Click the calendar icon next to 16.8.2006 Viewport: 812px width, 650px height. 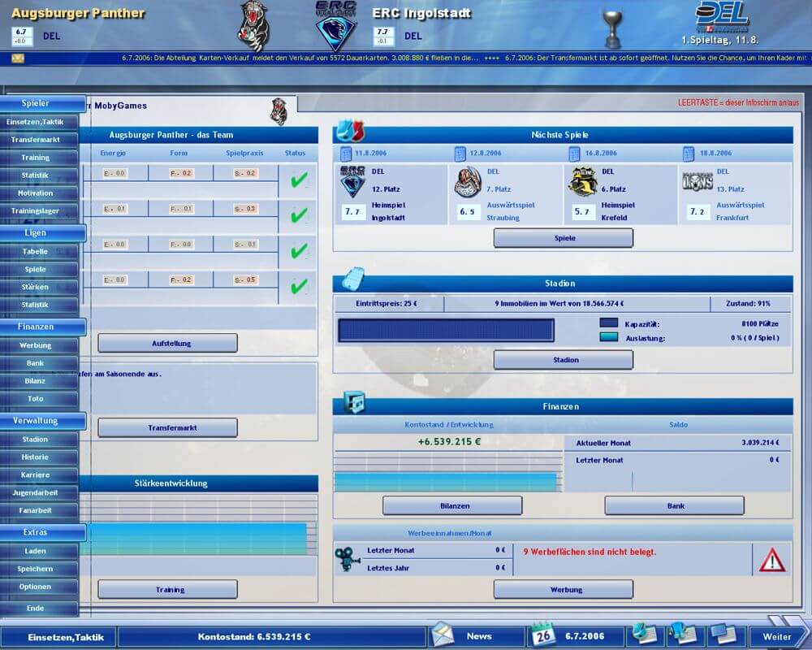574,154
